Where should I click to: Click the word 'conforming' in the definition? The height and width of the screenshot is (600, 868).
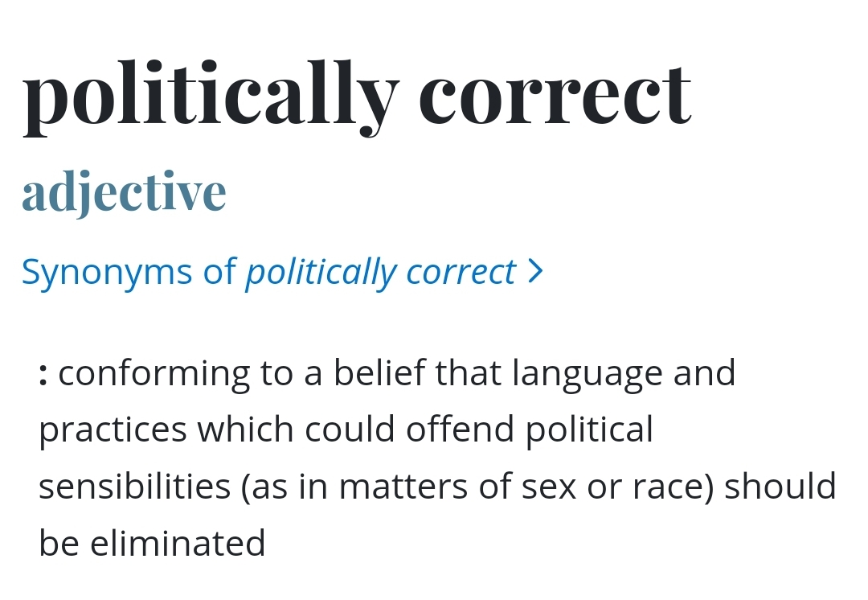(154, 374)
